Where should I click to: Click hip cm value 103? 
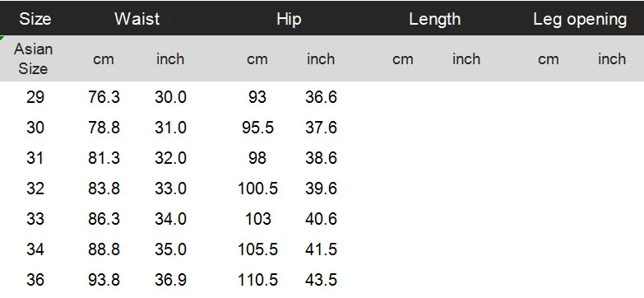click(257, 219)
